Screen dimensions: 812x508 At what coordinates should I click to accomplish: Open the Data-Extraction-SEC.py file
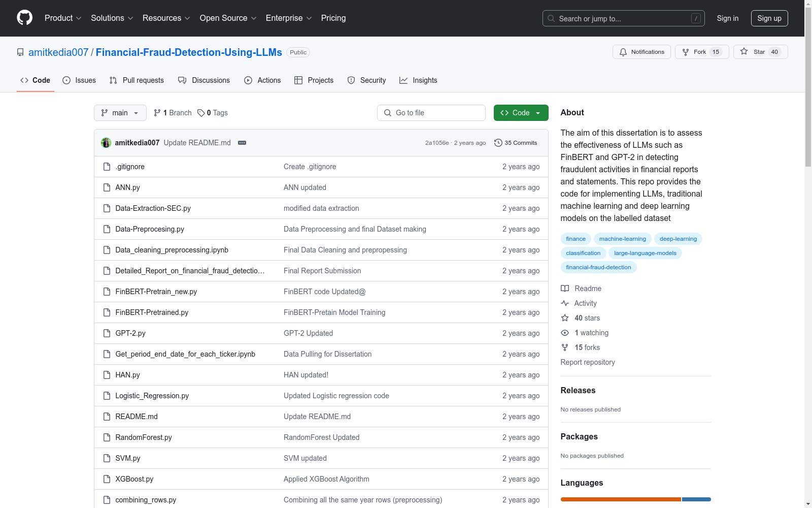coord(153,208)
